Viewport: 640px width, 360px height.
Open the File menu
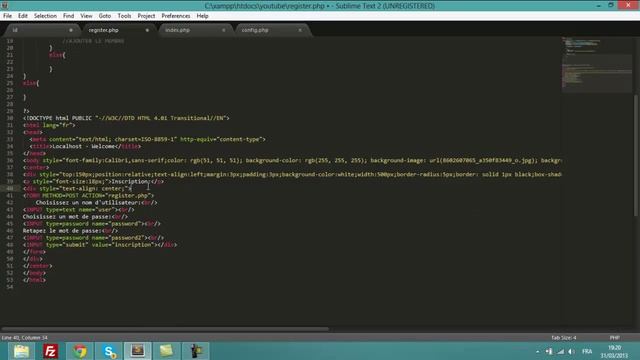(x=7, y=16)
